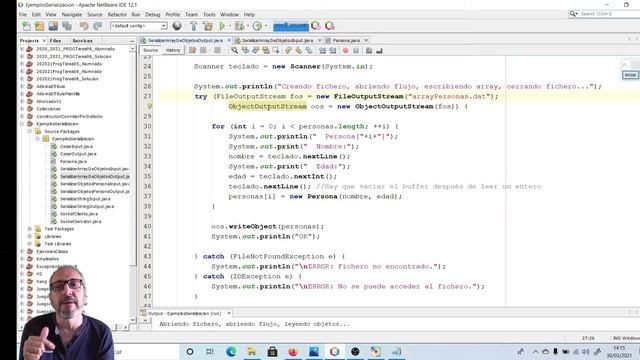Viewport: 640px width, 360px height.
Task: Click line number 40 in the gutter
Action: click(x=147, y=227)
